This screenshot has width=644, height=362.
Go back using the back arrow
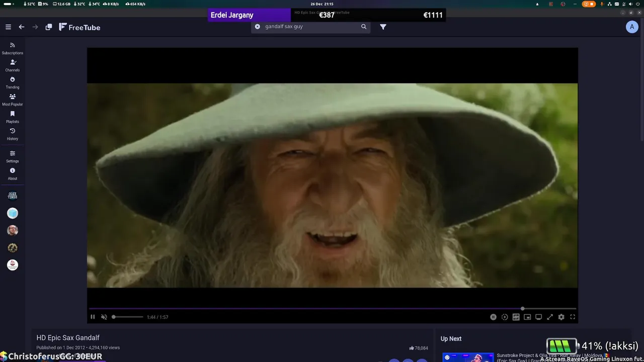click(x=22, y=27)
